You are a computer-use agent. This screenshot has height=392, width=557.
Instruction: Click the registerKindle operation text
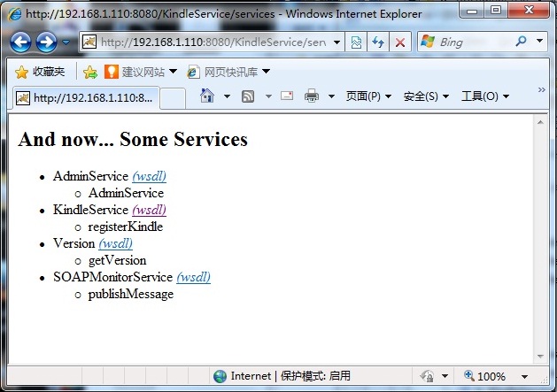(x=126, y=227)
